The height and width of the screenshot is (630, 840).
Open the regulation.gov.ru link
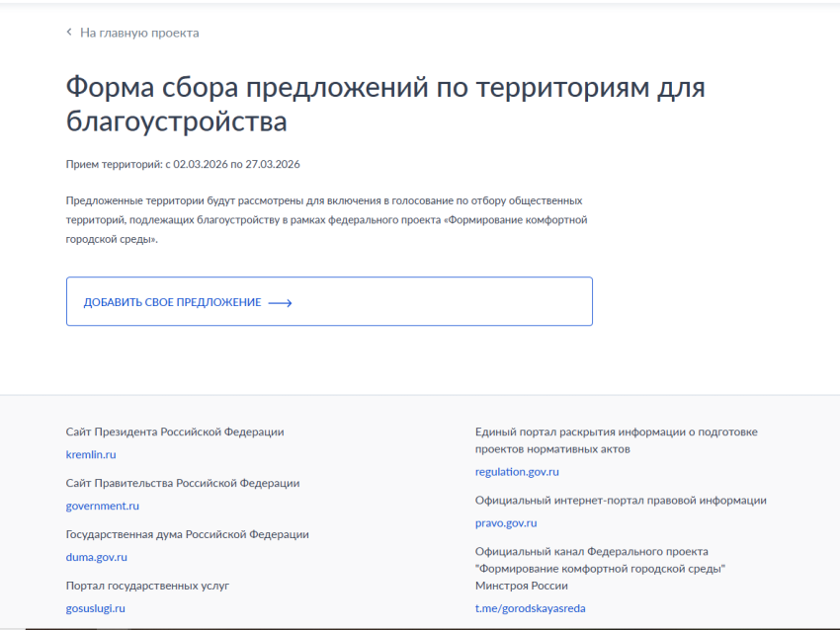[518, 471]
